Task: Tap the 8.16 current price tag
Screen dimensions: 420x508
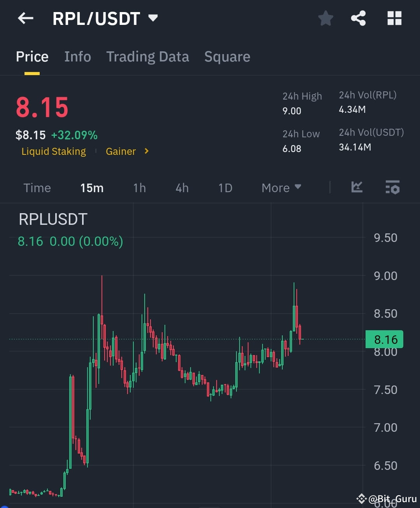Action: click(384, 339)
